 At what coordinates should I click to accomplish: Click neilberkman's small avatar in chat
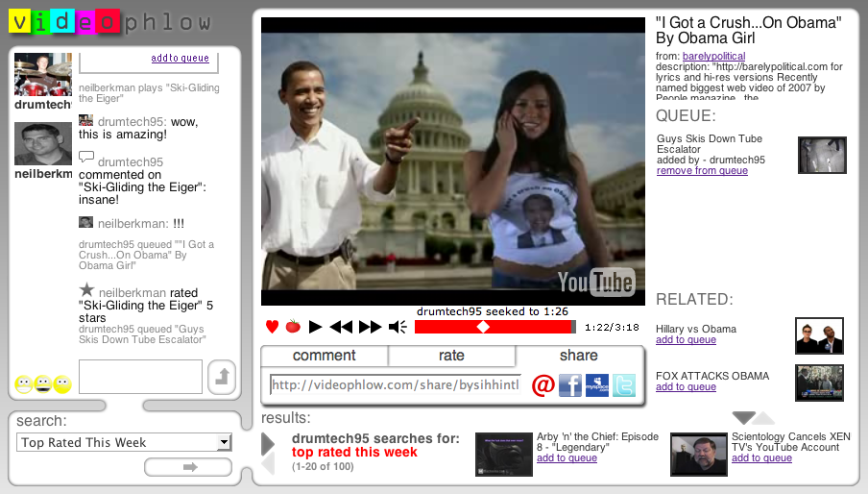coord(85,222)
